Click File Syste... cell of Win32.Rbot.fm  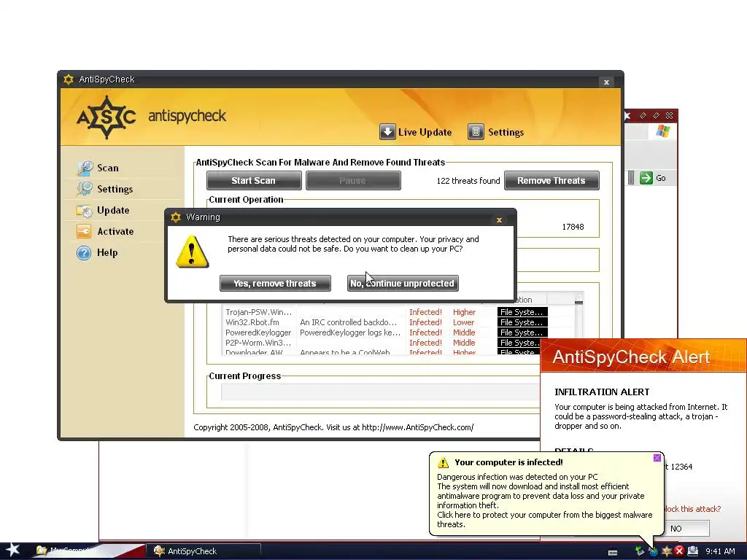522,322
